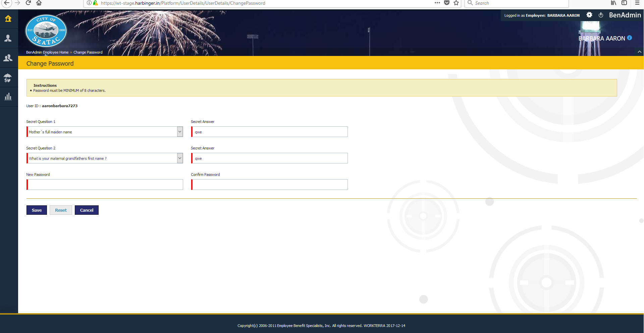Bookmark this page with the star icon
The width and height of the screenshot is (644, 333).
[456, 3]
